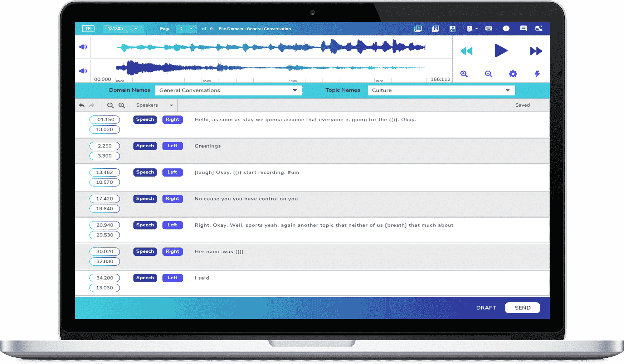This screenshot has height=364, width=624.
Task: Mute the bottom waveform channel
Action: [x=83, y=71]
